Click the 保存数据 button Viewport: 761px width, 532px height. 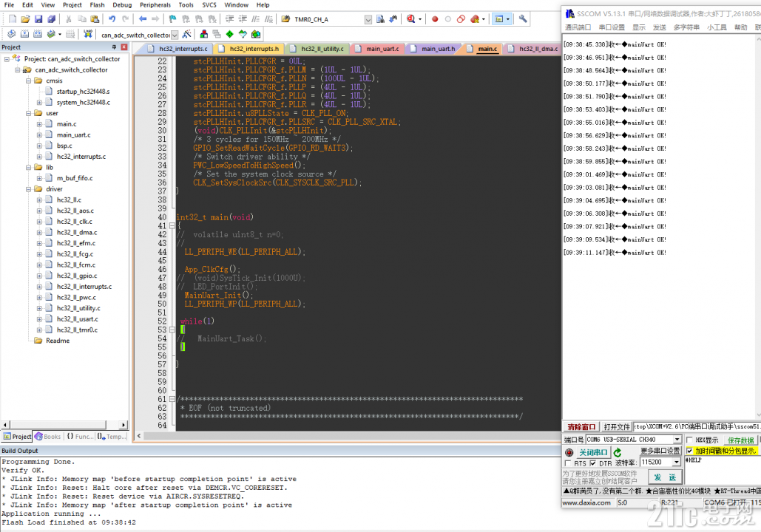pyautogui.click(x=740, y=440)
